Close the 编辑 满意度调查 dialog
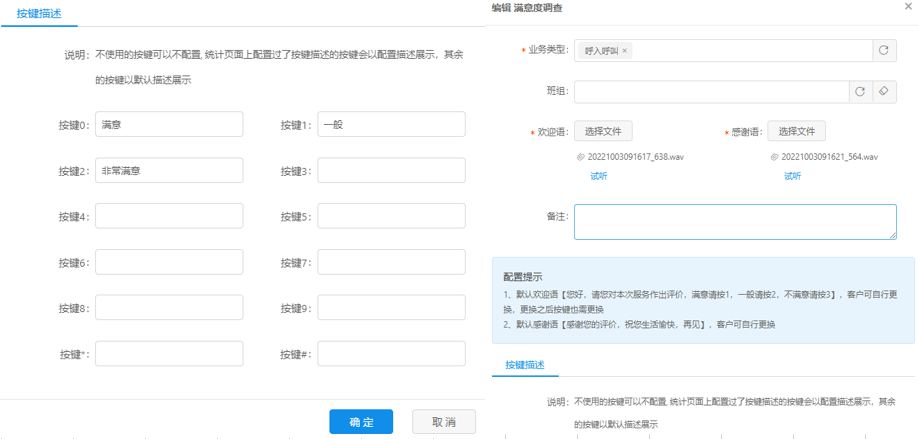919x439 pixels. (907, 7)
